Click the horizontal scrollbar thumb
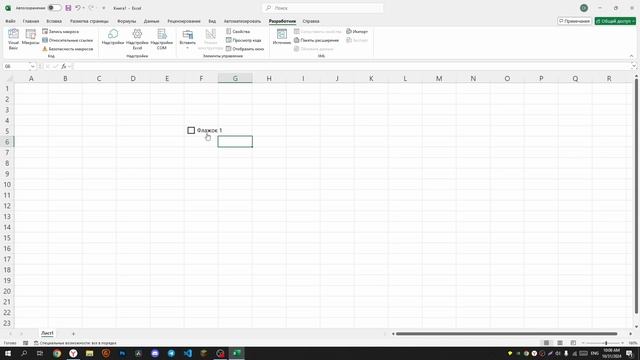 (506, 333)
